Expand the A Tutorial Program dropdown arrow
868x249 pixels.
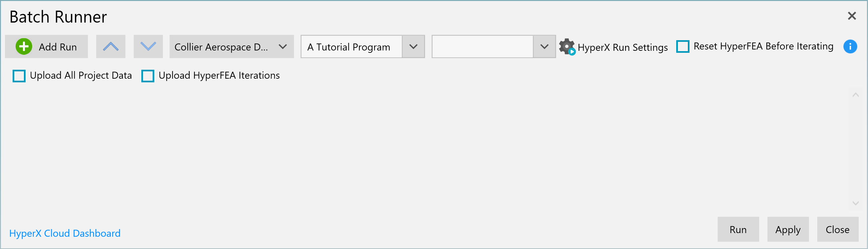pyautogui.click(x=413, y=46)
